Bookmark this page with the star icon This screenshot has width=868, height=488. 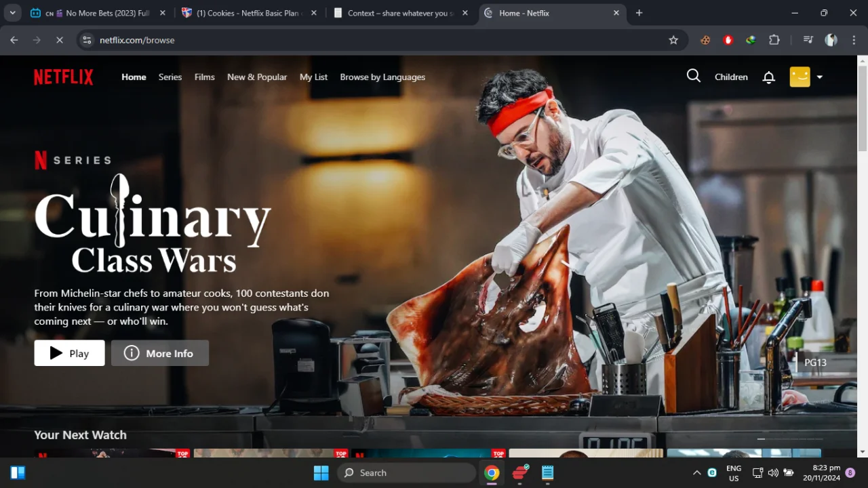point(673,40)
